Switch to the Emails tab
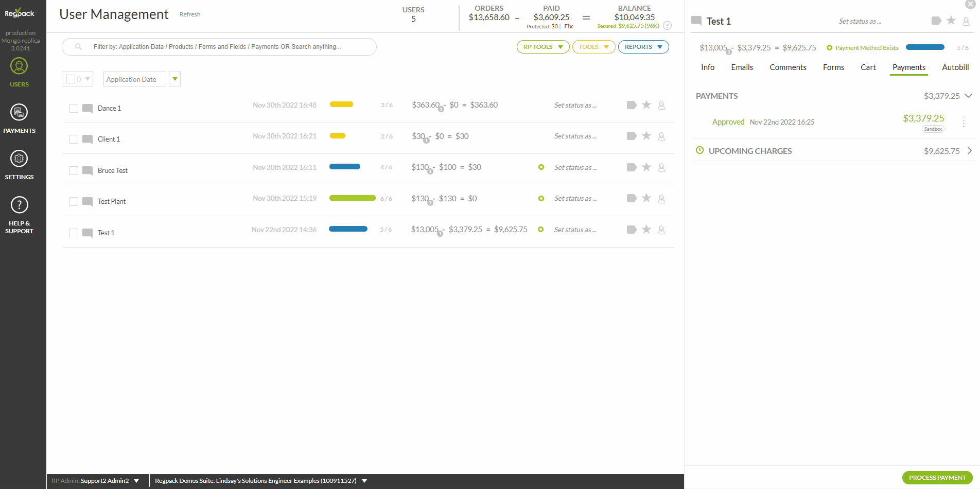Viewport: 980px width, 489px height. click(x=742, y=67)
